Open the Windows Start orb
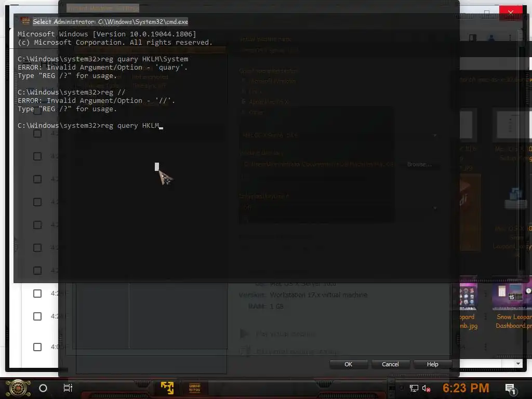 [18, 388]
